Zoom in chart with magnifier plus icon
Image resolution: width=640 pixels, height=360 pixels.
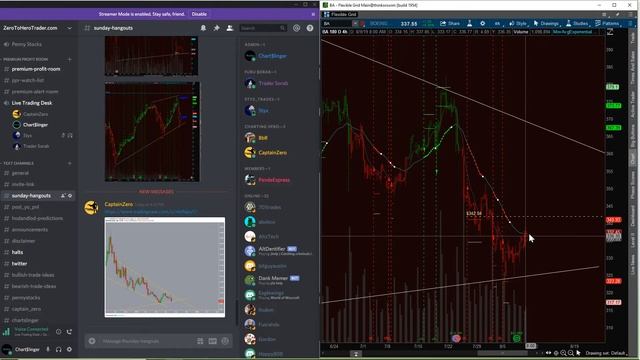click(x=571, y=353)
